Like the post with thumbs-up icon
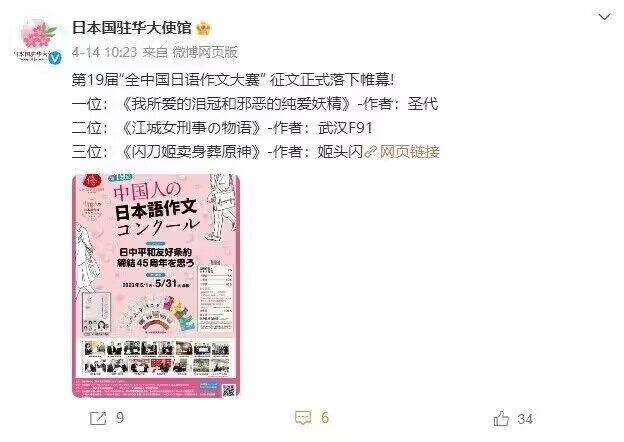Image resolution: width=624 pixels, height=442 pixels. pos(501,418)
